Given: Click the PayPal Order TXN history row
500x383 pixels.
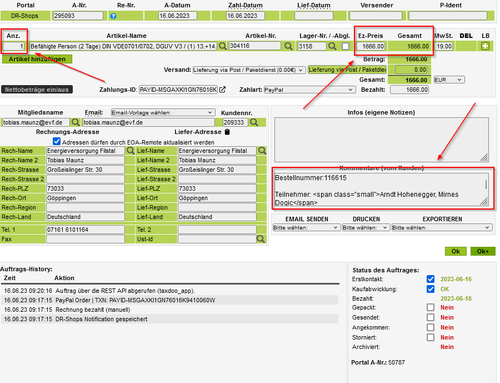Looking at the screenshot, I should pos(169,300).
